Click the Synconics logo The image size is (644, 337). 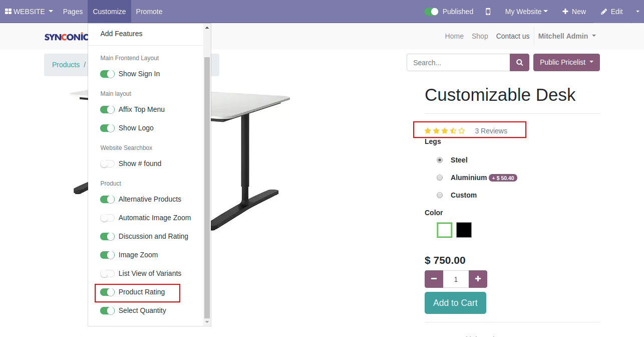[66, 37]
